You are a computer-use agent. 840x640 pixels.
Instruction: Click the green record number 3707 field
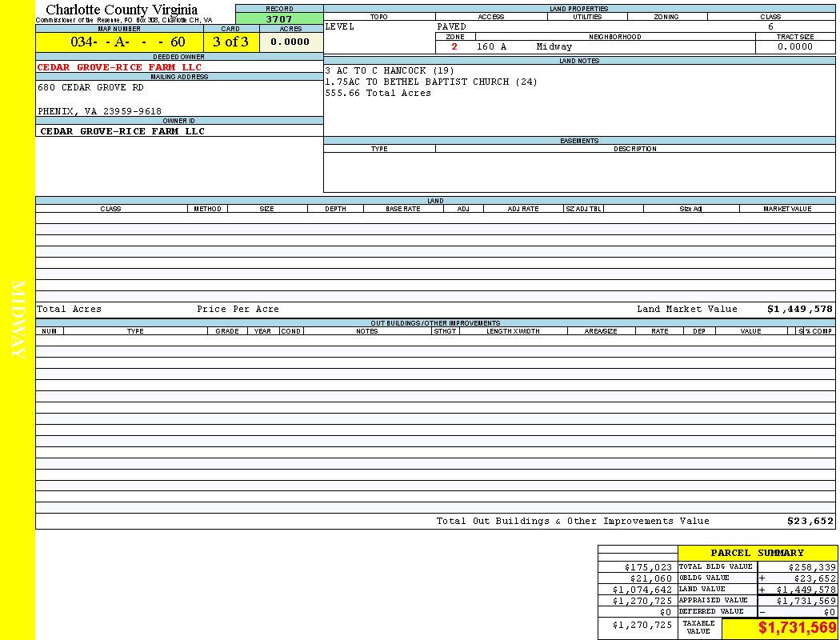click(279, 19)
